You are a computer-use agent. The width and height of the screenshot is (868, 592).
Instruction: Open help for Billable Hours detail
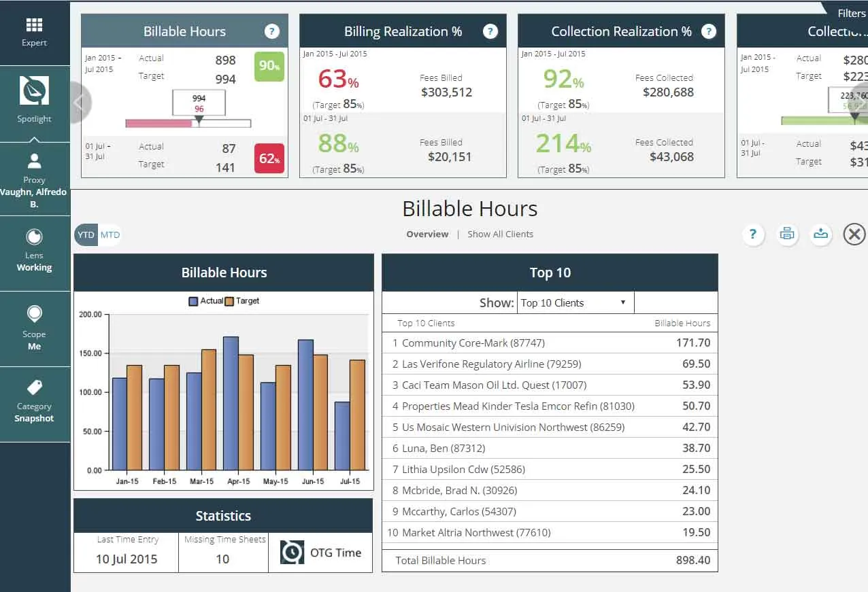click(x=753, y=234)
